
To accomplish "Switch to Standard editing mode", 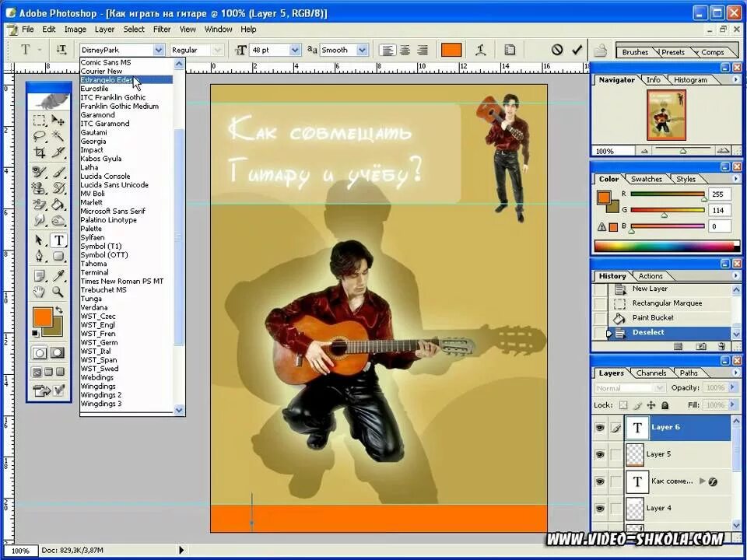I will 40,353.
